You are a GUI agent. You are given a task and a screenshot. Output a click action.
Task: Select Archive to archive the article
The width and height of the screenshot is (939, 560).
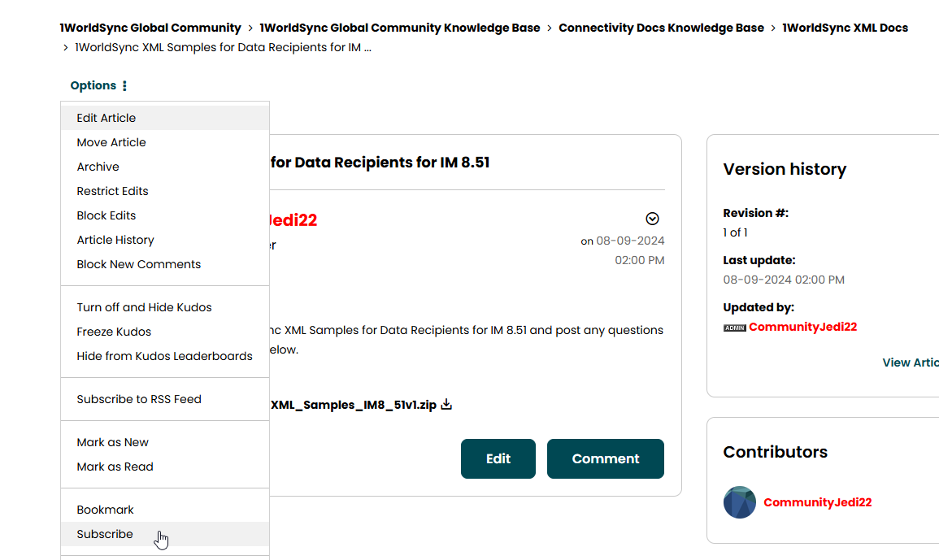(98, 166)
